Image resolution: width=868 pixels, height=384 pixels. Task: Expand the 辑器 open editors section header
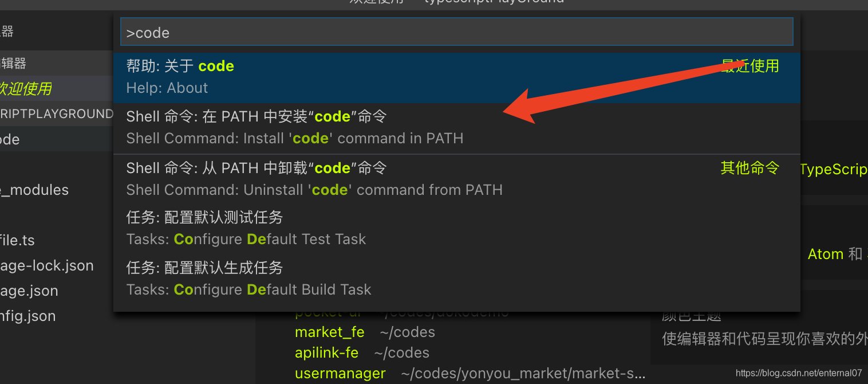point(56,63)
